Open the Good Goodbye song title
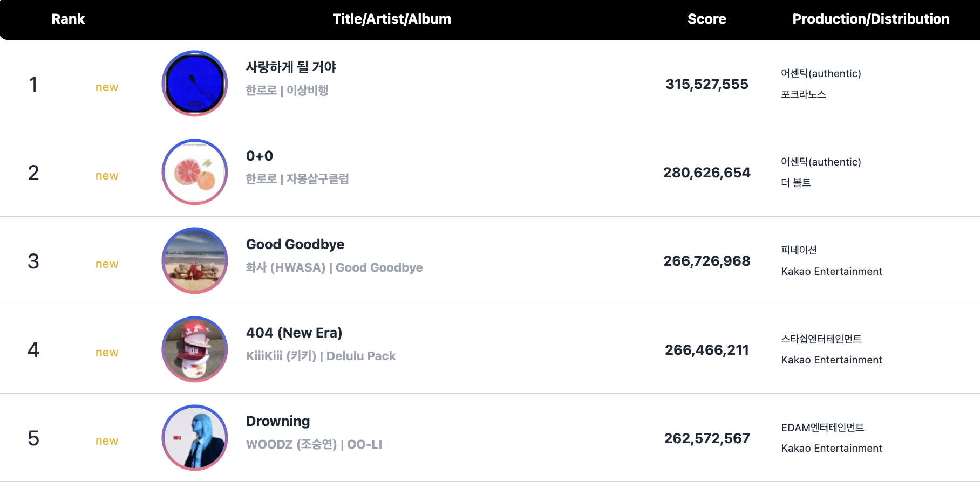 [x=295, y=244]
